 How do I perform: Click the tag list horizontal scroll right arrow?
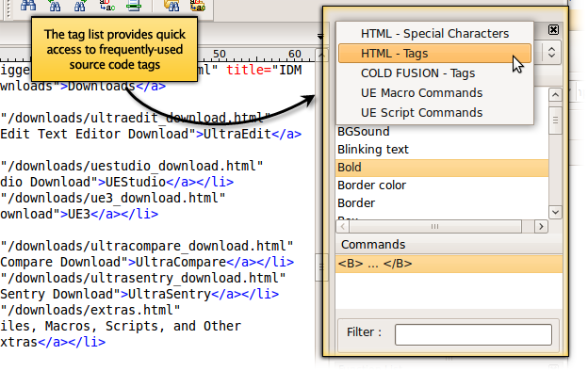click(541, 226)
